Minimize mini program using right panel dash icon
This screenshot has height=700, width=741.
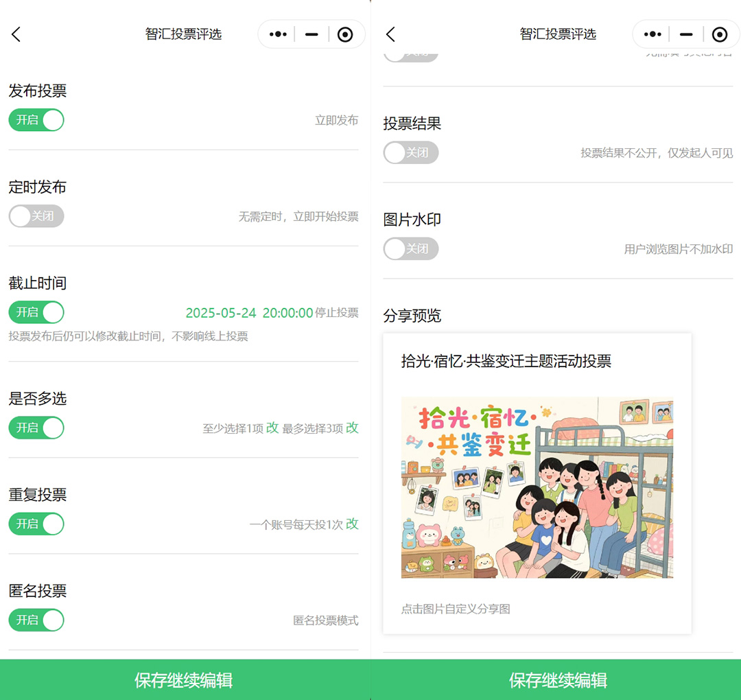point(686,34)
